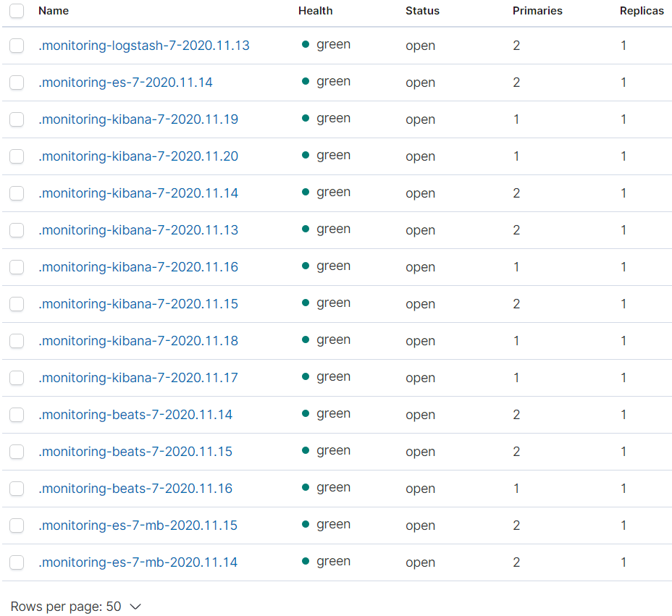Toggle checkbox for .monitoring-beats-7-2020.11.16
The height and width of the screenshot is (616, 672).
[17, 489]
